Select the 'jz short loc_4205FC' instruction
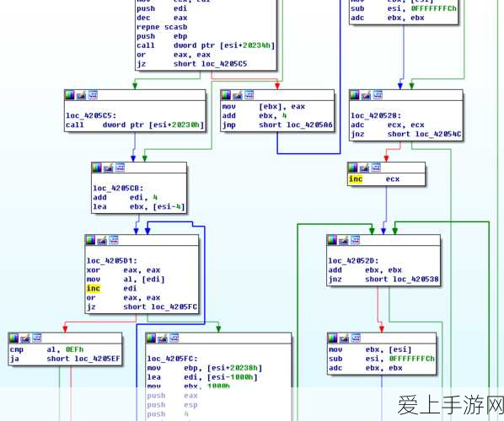The height and width of the screenshot is (421, 504). (x=142, y=307)
